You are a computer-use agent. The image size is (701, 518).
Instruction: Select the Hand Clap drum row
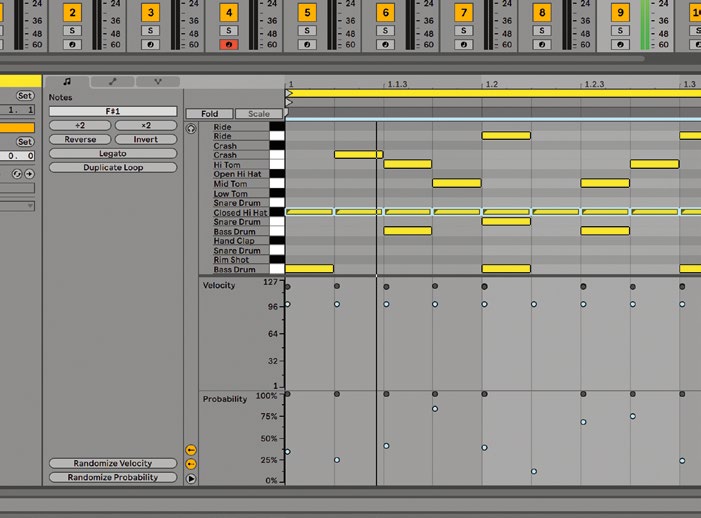pyautogui.click(x=241, y=241)
